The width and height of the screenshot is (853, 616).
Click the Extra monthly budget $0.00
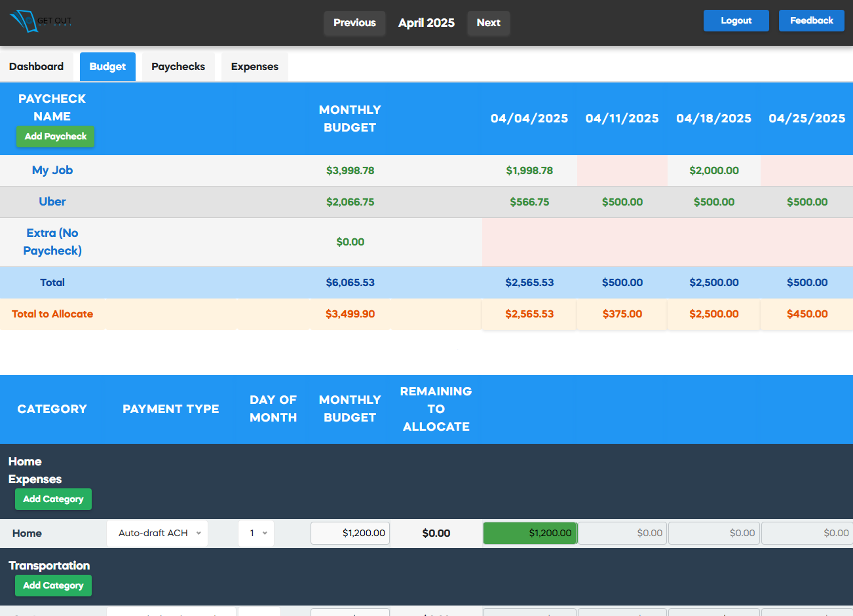point(351,242)
